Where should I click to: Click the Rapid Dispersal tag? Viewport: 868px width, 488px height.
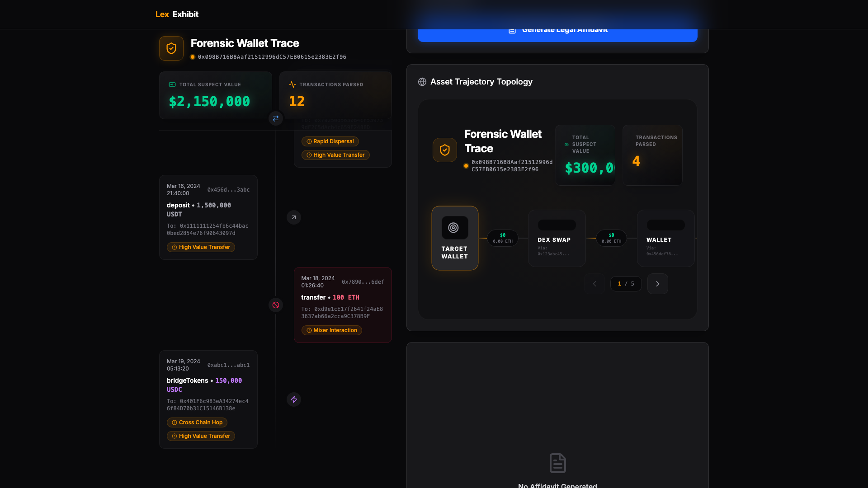click(330, 141)
